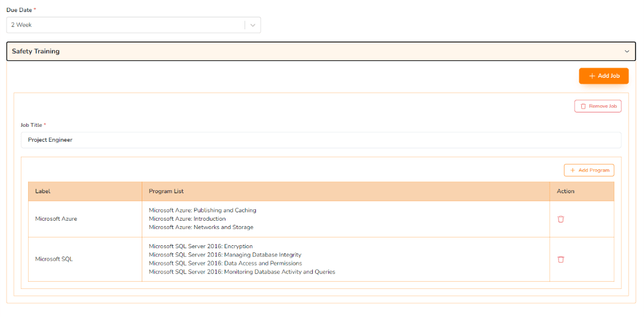Delete the Microsoft SQL program row
Image resolution: width=644 pixels, height=317 pixels.
tap(560, 260)
